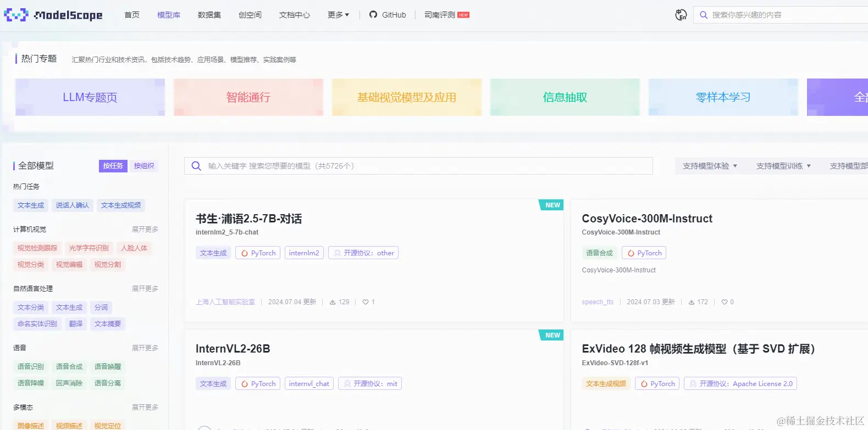Focus the model keyword search field
The image size is (868, 430).
418,166
